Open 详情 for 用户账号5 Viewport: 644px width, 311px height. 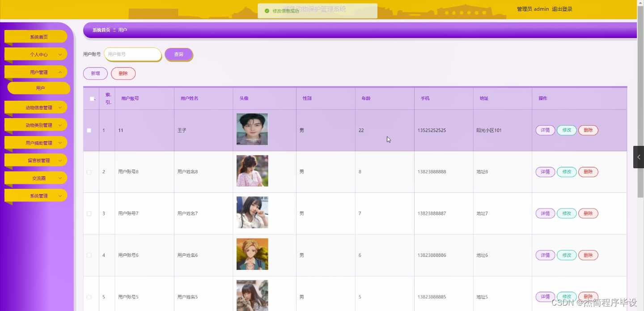pyautogui.click(x=545, y=297)
